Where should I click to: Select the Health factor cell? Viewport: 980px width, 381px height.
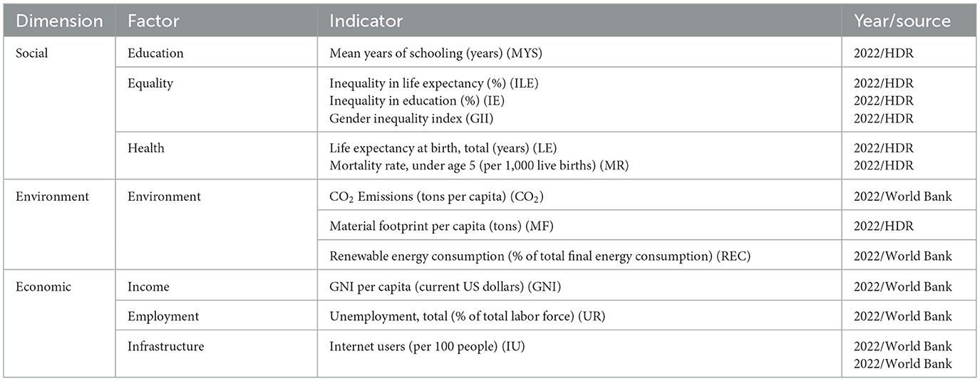pos(145,148)
